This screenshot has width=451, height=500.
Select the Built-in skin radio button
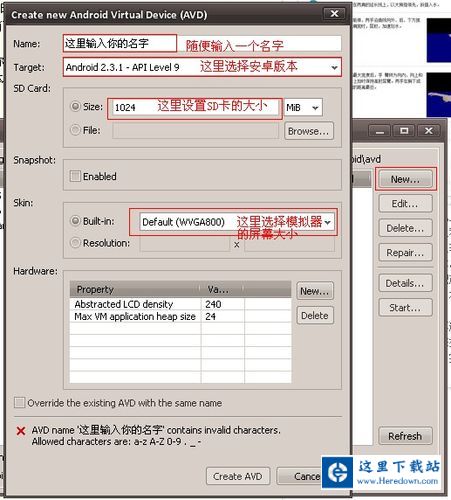pos(76,221)
